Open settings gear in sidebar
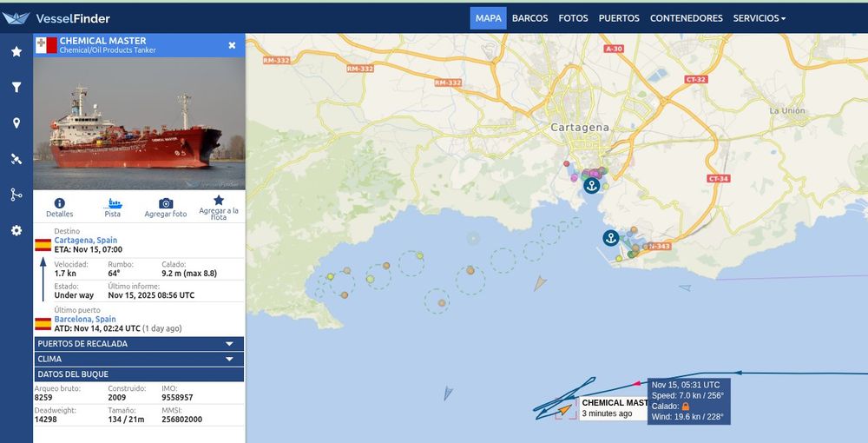Viewport: 868px width, 443px height. [16, 230]
